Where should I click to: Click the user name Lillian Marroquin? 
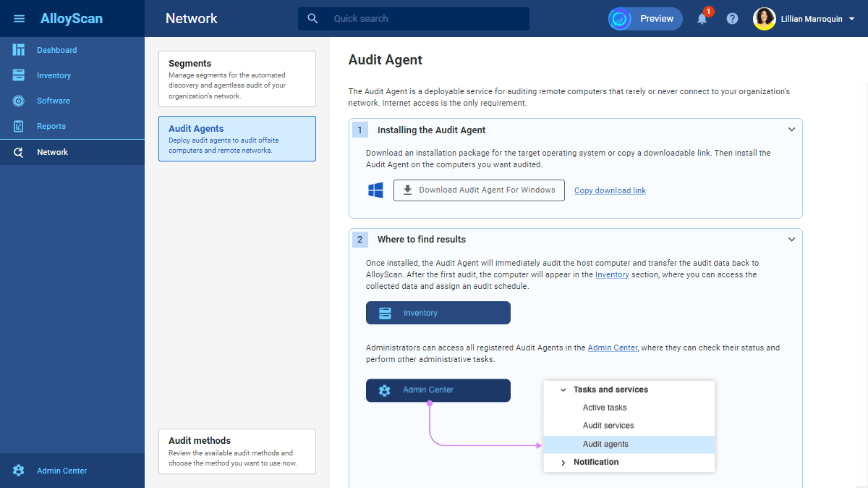click(x=812, y=20)
